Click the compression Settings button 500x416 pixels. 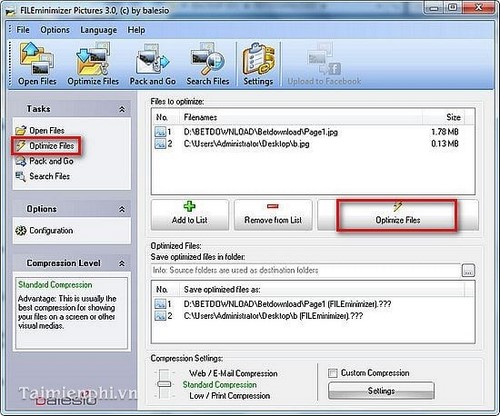[381, 391]
